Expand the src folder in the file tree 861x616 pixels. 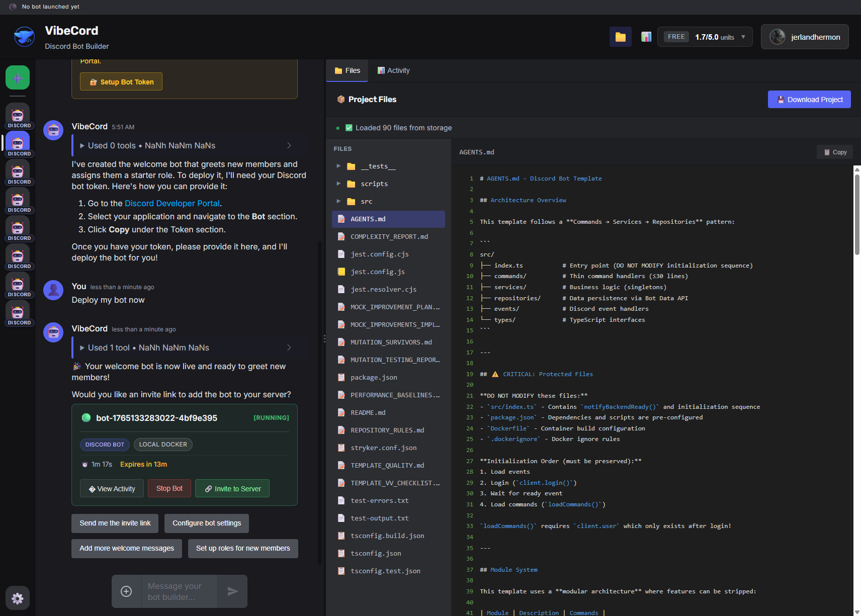point(338,201)
